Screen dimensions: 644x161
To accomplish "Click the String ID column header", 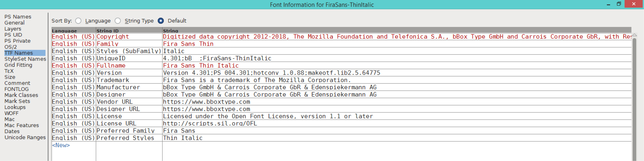I will pos(129,30).
